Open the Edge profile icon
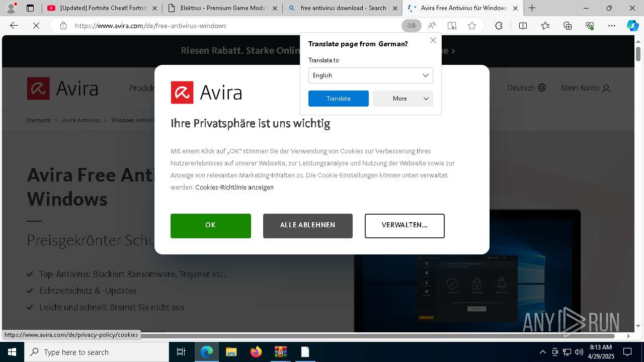The image size is (644, 362). (x=11, y=8)
